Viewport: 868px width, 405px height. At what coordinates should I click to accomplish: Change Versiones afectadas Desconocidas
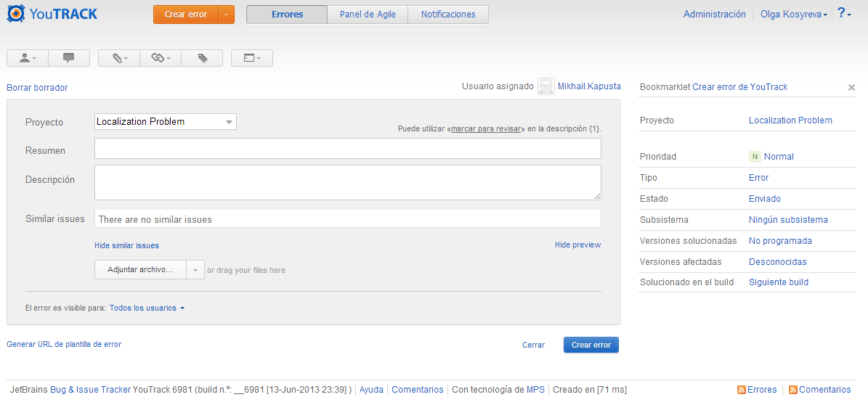point(778,262)
